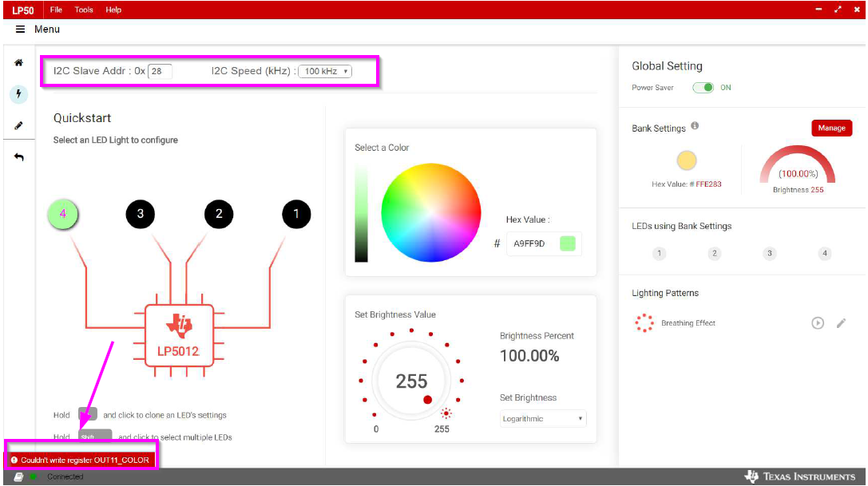Image resolution: width=868 pixels, height=486 pixels.
Task: Select LED 3 circle
Action: pos(140,214)
